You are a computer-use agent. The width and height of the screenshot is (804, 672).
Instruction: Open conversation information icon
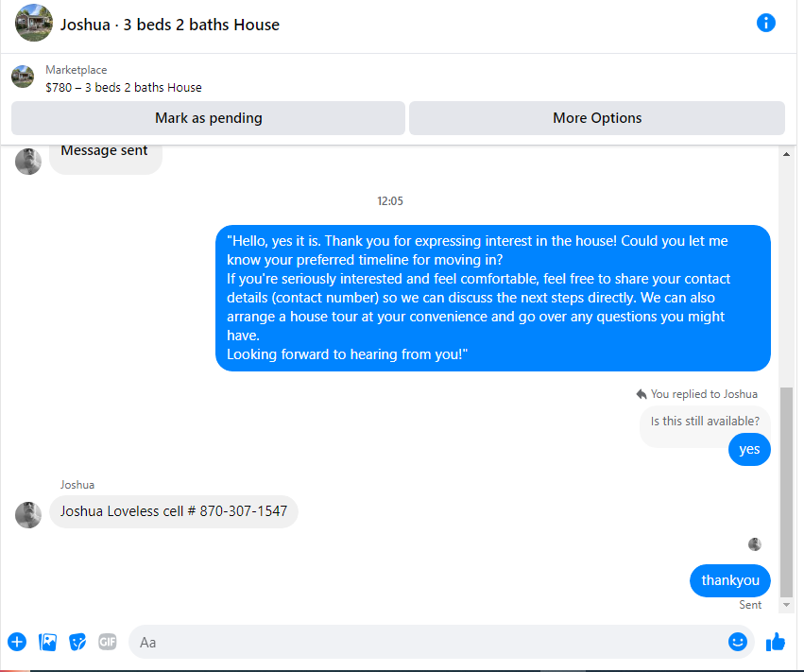click(x=765, y=23)
